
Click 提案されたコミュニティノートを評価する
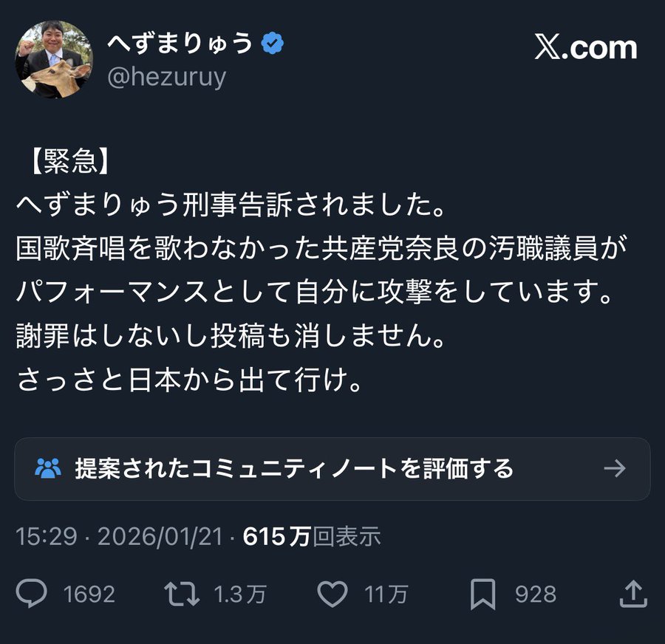click(x=294, y=468)
